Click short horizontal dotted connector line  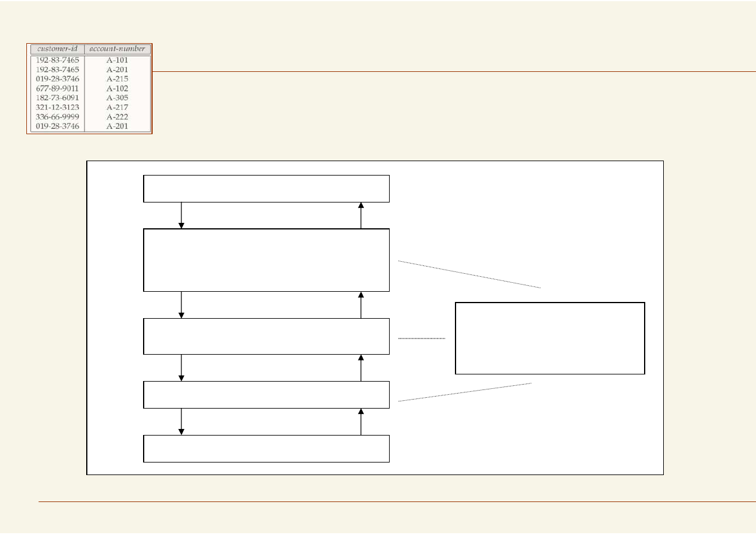pyautogui.click(x=422, y=338)
